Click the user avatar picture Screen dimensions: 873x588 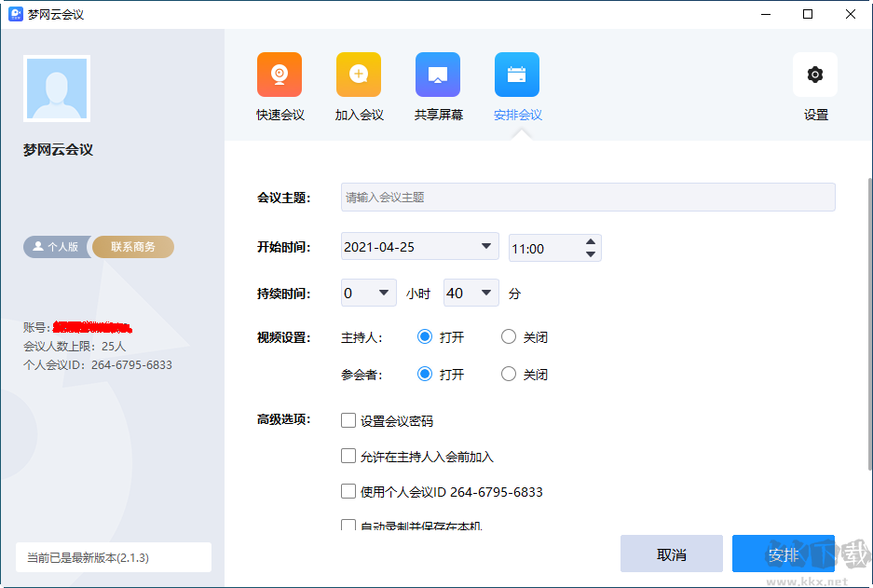click(x=57, y=89)
